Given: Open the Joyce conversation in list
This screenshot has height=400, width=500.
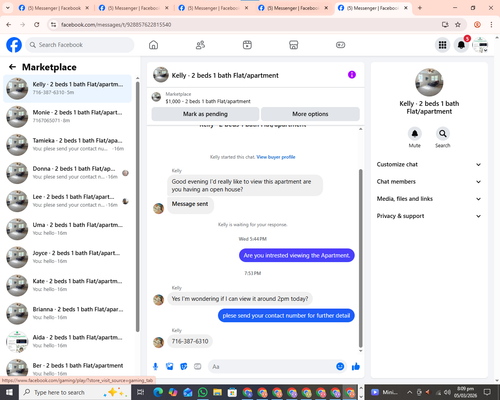Looking at the screenshot, I should click(67, 257).
